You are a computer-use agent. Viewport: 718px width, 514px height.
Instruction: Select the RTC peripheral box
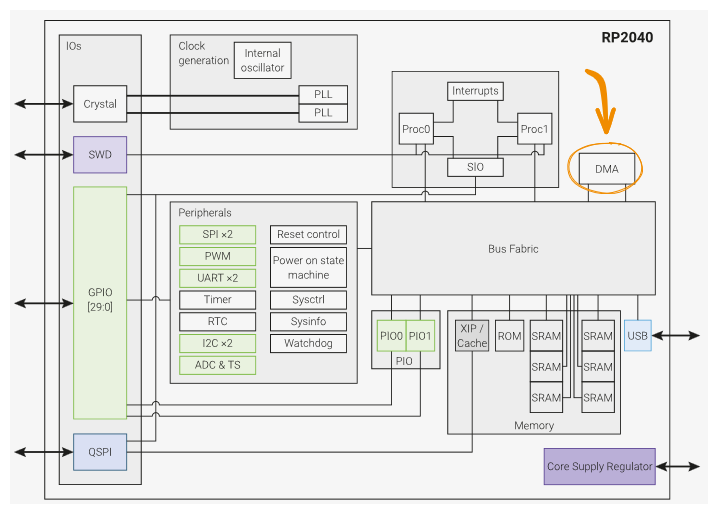coord(218,322)
